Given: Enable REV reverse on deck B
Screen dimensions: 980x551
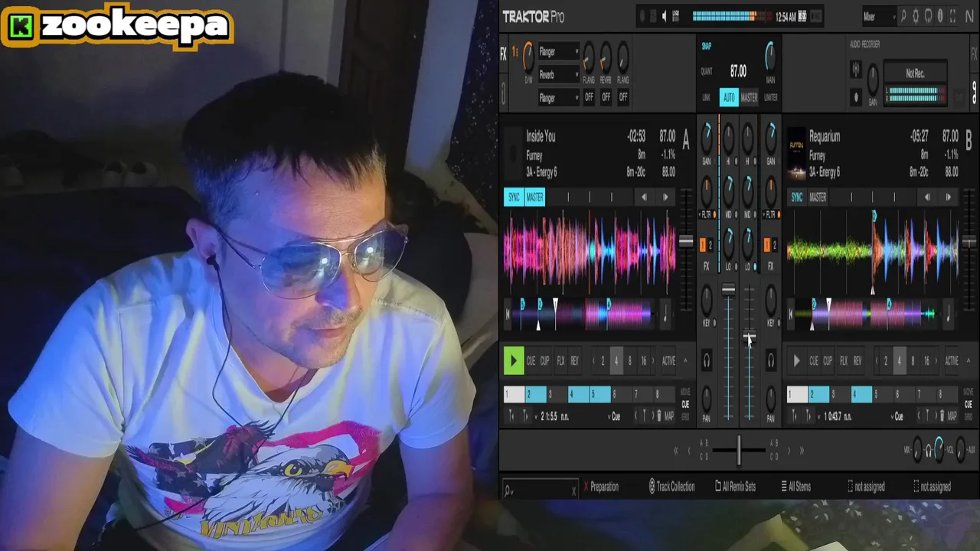Looking at the screenshot, I should coord(857,361).
